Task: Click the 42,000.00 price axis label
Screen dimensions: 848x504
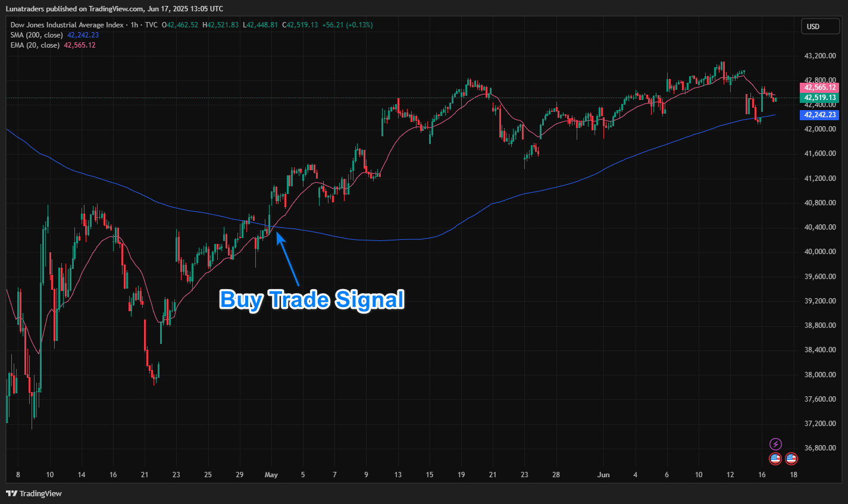Action: click(x=820, y=129)
